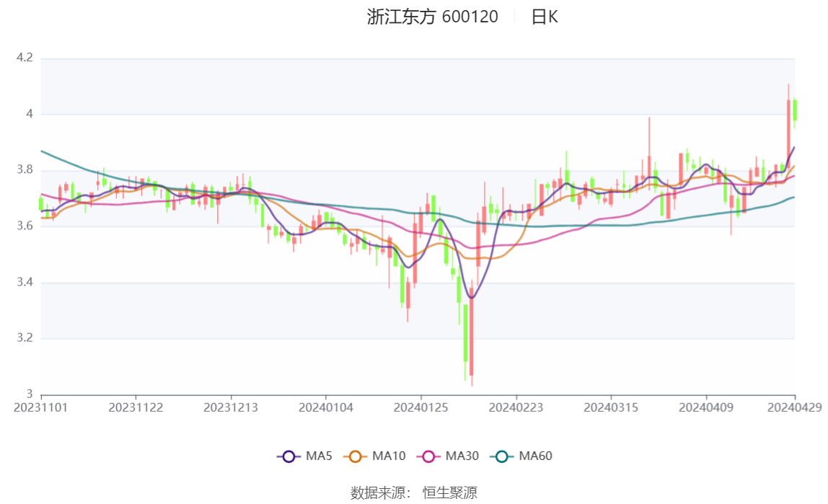The image size is (828, 504).
Task: Toggle the MA30 legend series
Action: 448,456
